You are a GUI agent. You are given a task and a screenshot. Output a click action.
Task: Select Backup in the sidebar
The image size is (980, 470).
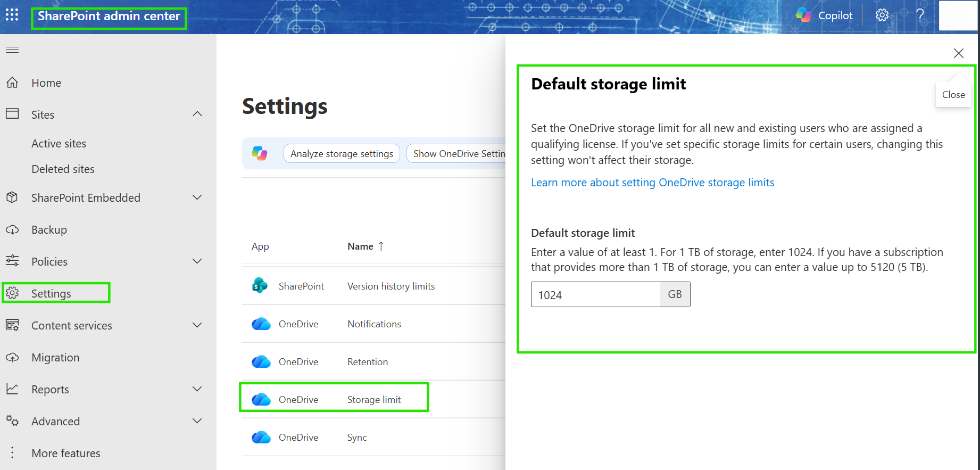point(49,229)
